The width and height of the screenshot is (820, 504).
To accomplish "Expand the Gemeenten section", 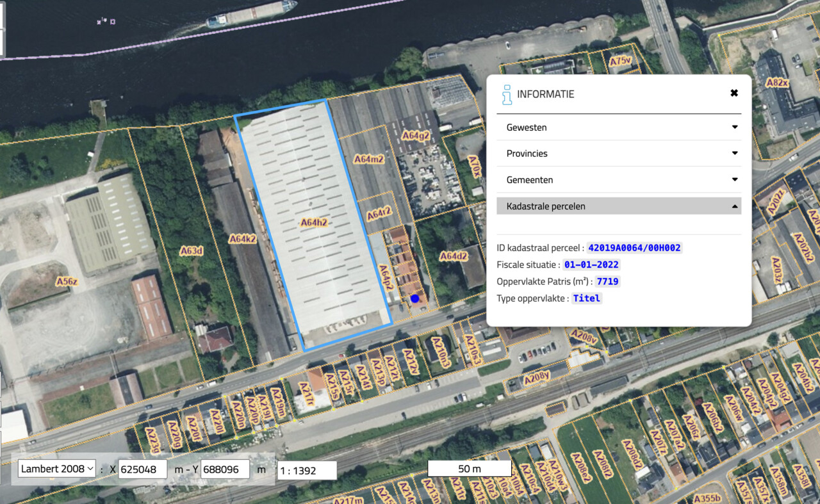I will [x=619, y=180].
